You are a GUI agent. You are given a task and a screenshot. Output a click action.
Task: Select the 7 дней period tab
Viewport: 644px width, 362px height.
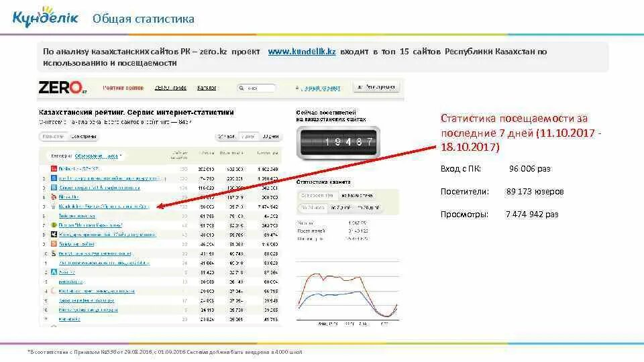[x=248, y=137]
